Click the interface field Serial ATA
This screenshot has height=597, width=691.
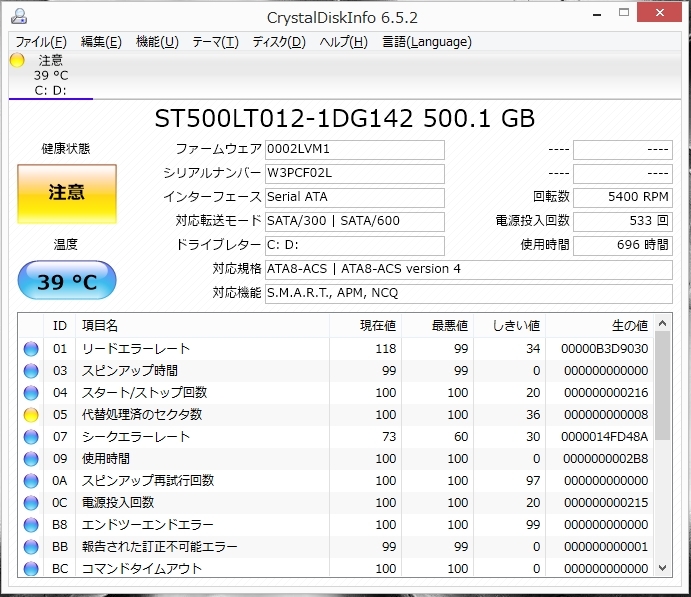coord(355,197)
